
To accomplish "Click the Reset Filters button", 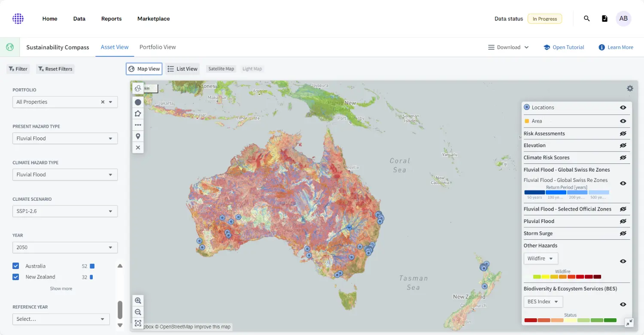I will pyautogui.click(x=55, y=69).
